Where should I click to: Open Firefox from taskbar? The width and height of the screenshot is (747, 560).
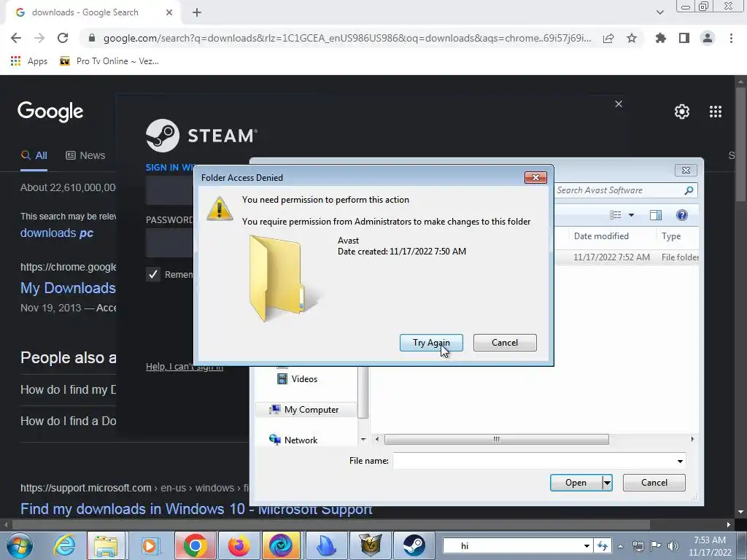click(x=239, y=545)
